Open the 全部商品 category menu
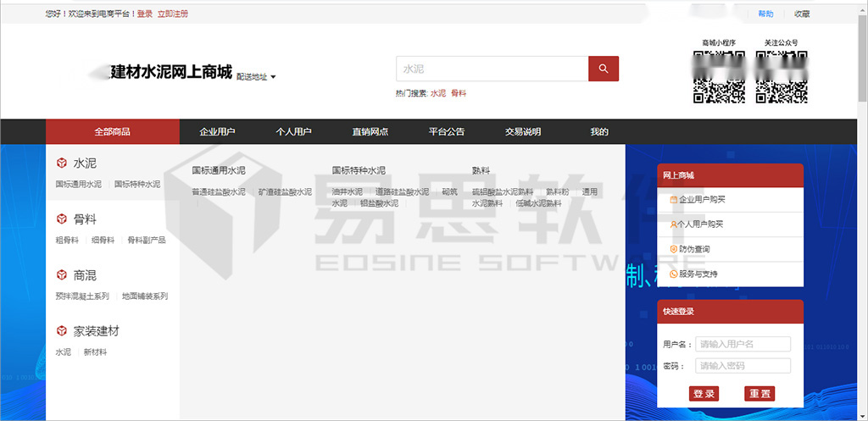 pyautogui.click(x=113, y=131)
